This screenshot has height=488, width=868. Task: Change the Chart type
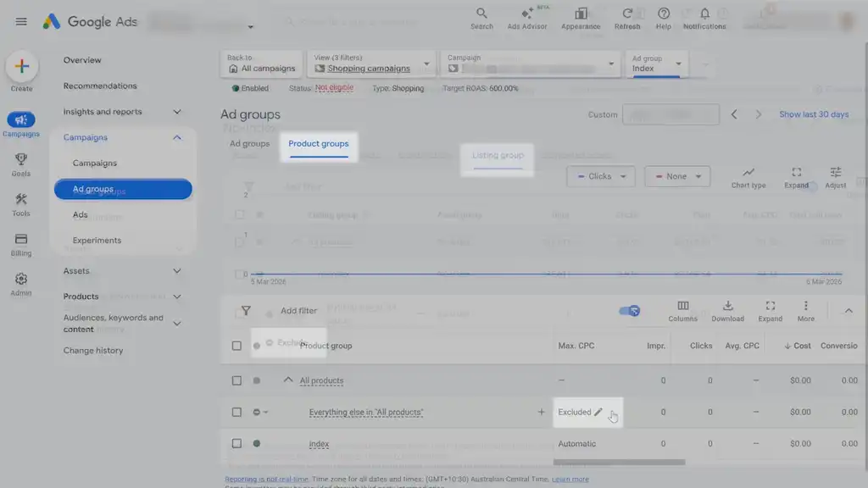coord(748,178)
